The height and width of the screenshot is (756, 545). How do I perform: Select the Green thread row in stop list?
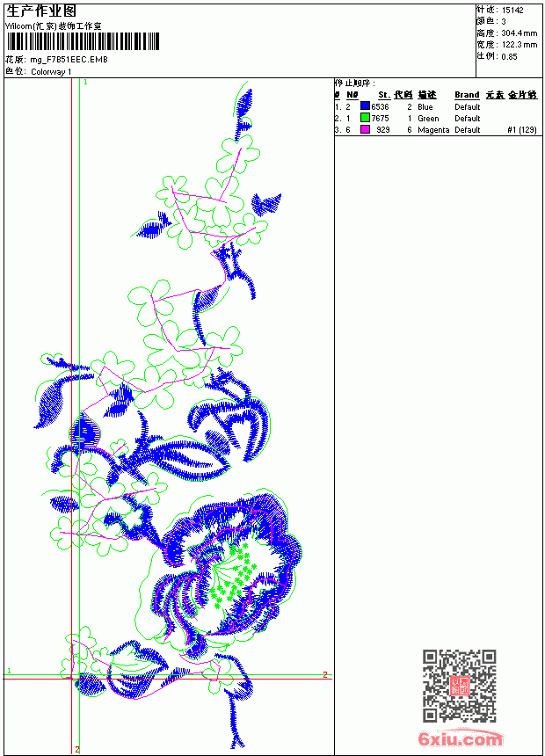[x=437, y=118]
